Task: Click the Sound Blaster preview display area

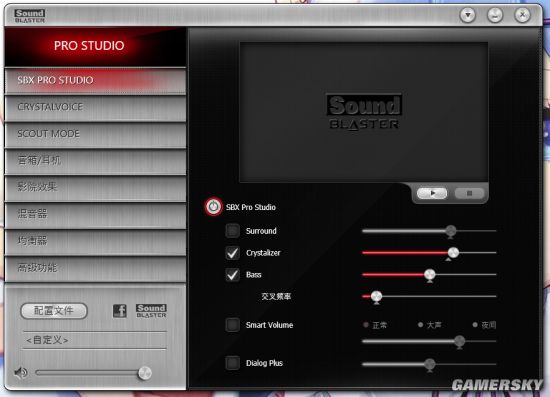Action: pos(364,112)
